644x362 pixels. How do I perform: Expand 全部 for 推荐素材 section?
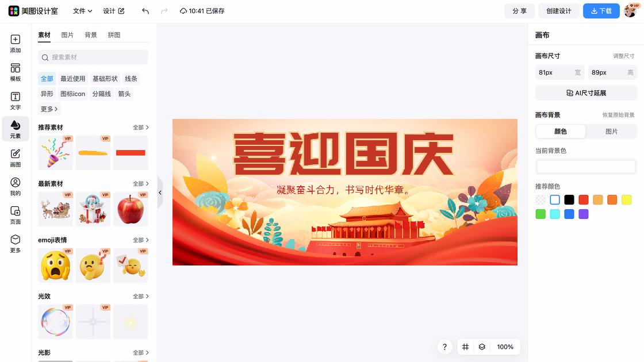coord(140,128)
